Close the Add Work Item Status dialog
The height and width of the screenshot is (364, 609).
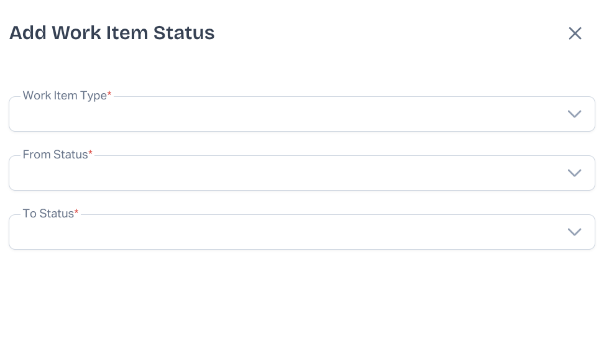(x=575, y=34)
